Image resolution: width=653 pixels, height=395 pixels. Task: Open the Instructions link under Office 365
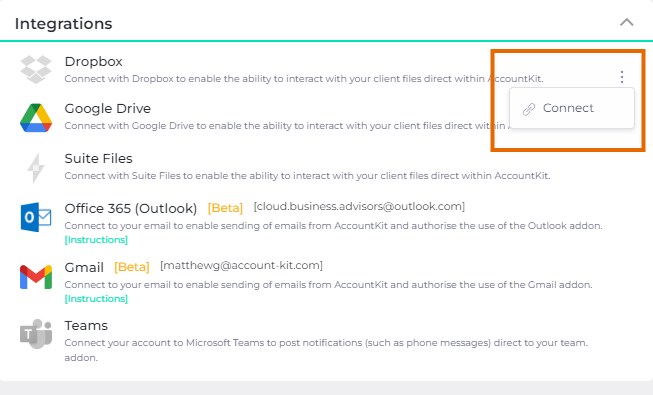(96, 240)
